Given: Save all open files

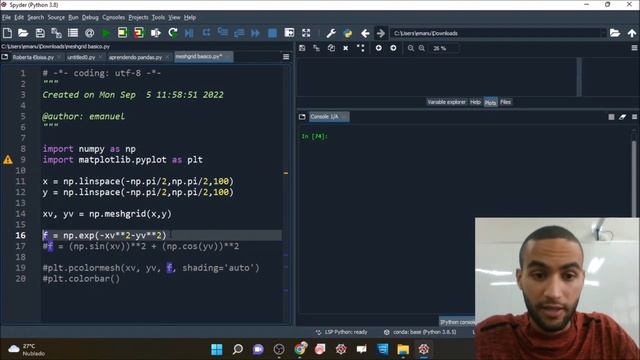Looking at the screenshot, I should click(56, 33).
